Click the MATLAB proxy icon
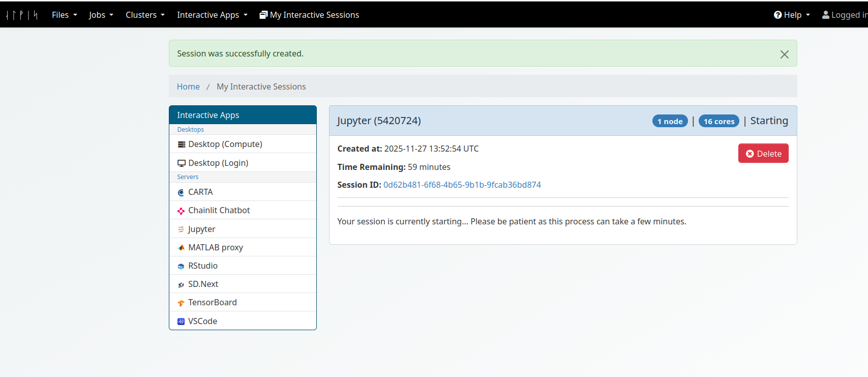Screen dimensions: 868x377 tap(181, 248)
